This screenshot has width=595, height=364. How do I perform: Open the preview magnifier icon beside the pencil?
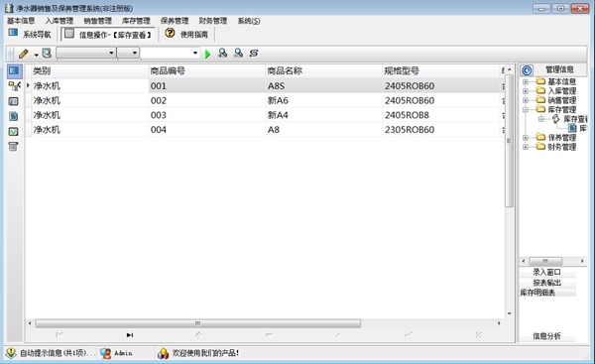(x=47, y=54)
